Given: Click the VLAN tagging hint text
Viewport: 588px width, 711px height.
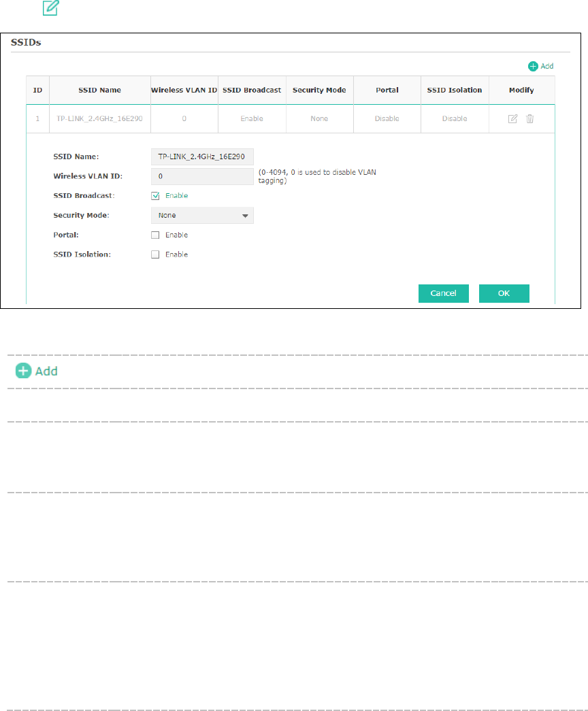Looking at the screenshot, I should click(x=317, y=176).
